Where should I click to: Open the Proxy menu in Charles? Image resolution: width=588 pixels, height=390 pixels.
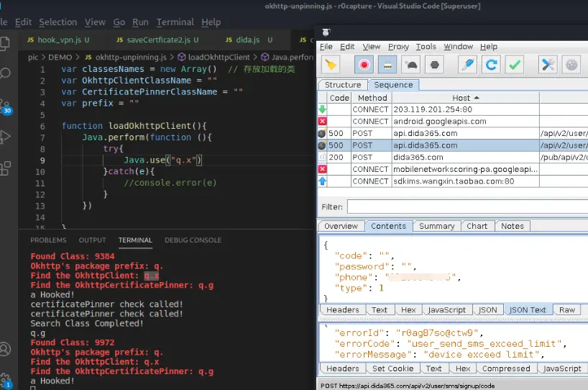pos(398,47)
